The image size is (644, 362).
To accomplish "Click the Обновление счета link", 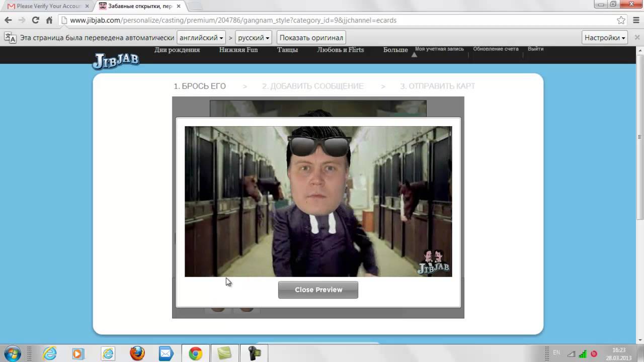I will tap(496, 49).
